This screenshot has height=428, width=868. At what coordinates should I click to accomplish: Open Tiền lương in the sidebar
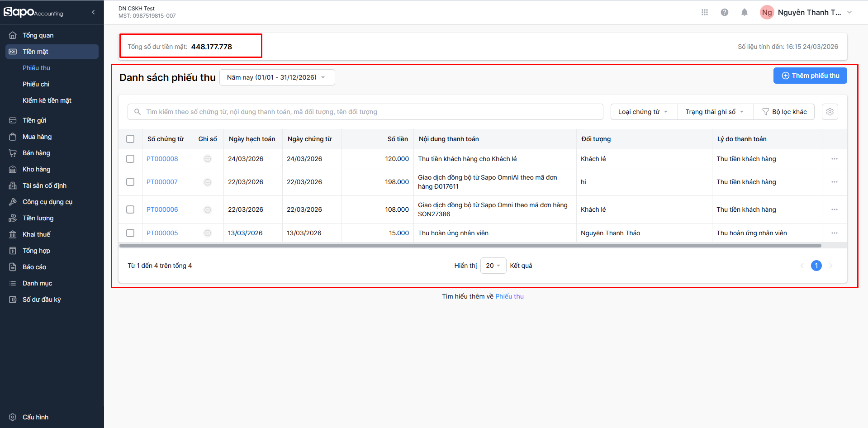(x=52, y=218)
